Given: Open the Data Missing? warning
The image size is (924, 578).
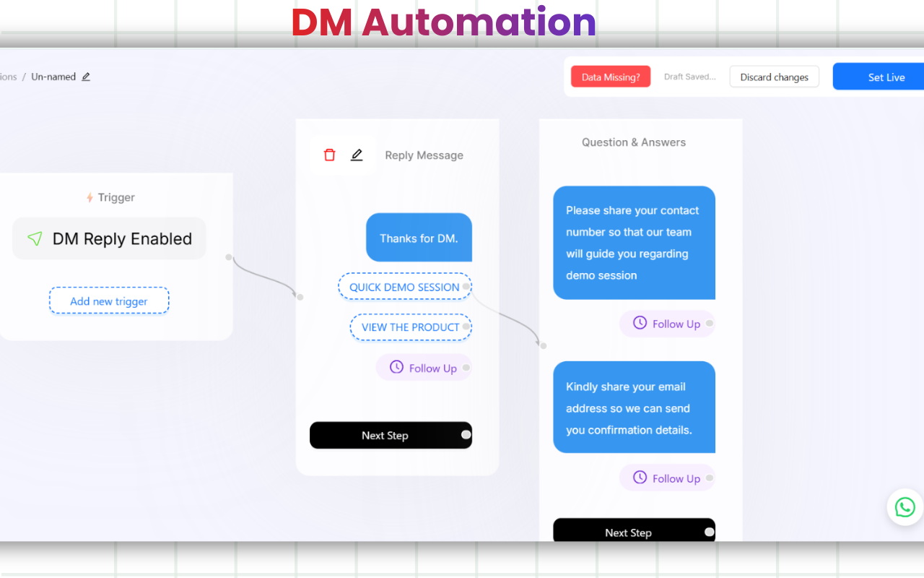Looking at the screenshot, I should pos(610,75).
